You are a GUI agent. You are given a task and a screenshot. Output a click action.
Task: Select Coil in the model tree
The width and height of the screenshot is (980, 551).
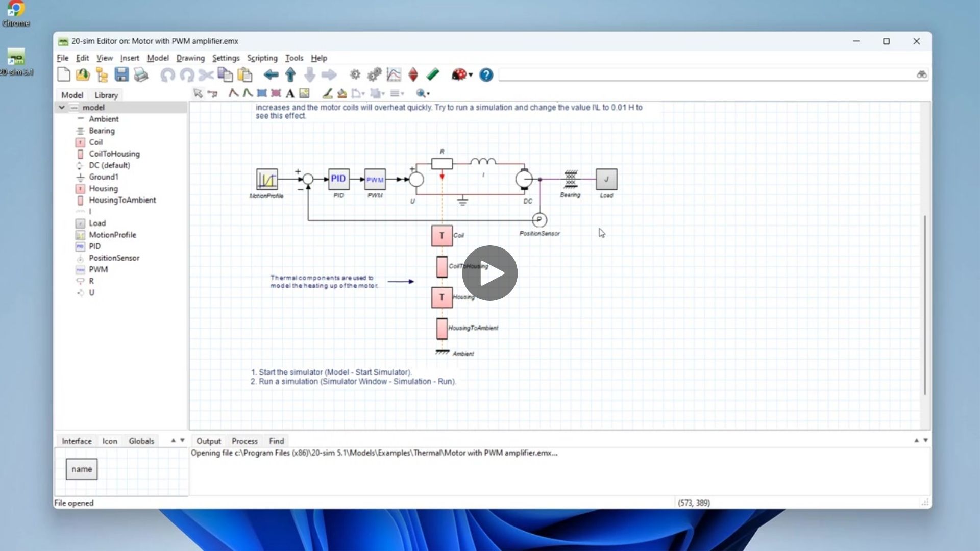point(95,142)
